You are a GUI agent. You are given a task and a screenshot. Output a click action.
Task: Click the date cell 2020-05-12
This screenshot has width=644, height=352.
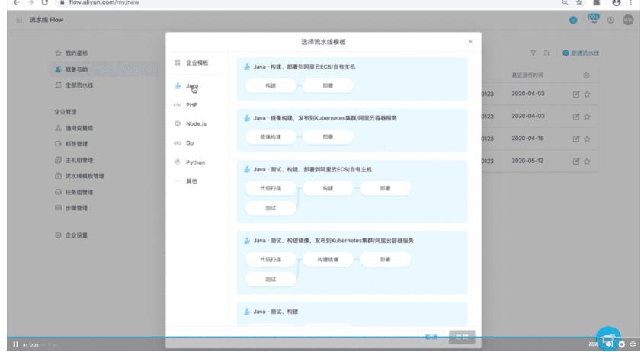(527, 161)
